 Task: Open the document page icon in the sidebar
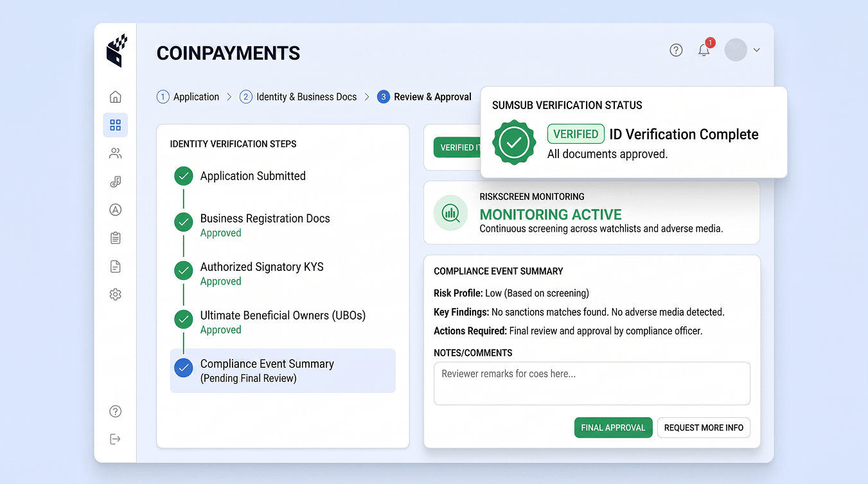pos(116,266)
